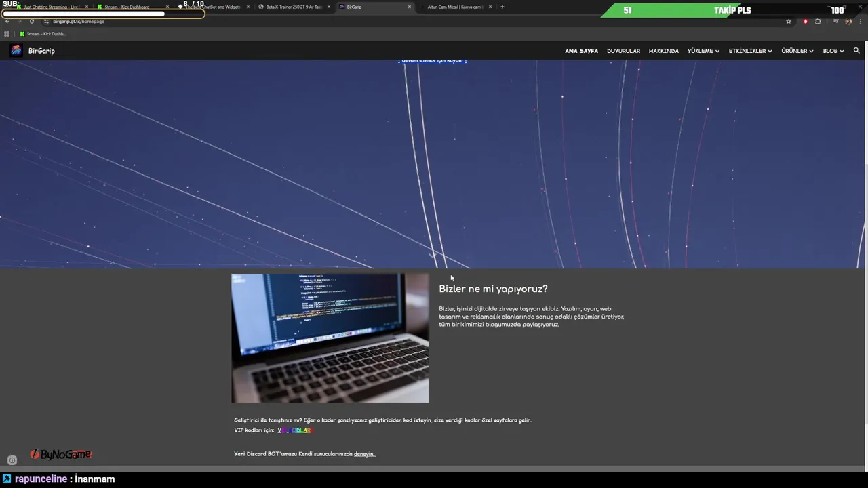Click the ByNoGame logo
868x488 pixels.
tap(60, 454)
